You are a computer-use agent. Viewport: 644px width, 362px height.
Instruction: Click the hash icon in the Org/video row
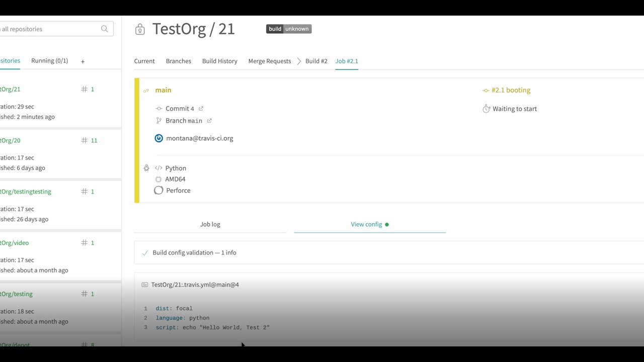click(x=84, y=243)
